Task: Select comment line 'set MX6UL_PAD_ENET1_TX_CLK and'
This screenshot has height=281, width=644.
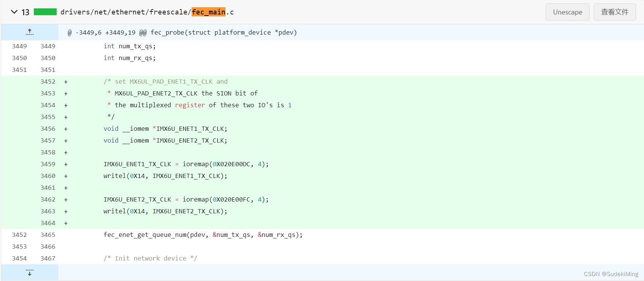Action: [165, 81]
